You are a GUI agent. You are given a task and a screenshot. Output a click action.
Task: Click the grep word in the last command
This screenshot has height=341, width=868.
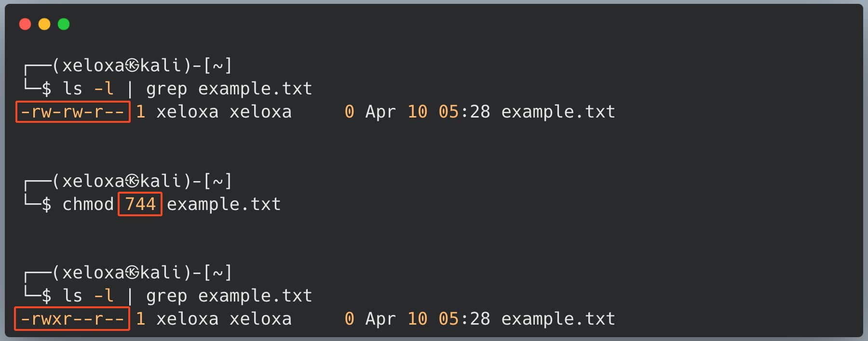tap(166, 296)
